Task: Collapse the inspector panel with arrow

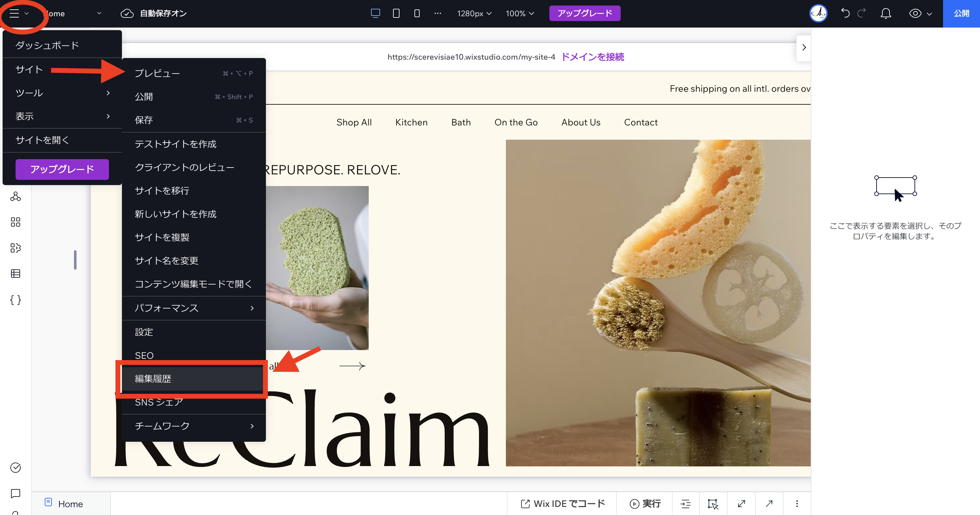Action: coord(804,48)
